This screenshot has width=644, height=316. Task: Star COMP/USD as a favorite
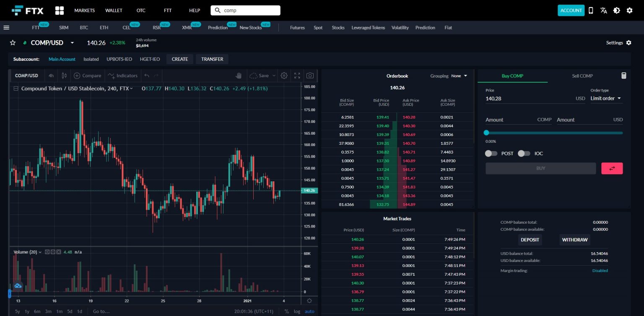click(13, 42)
